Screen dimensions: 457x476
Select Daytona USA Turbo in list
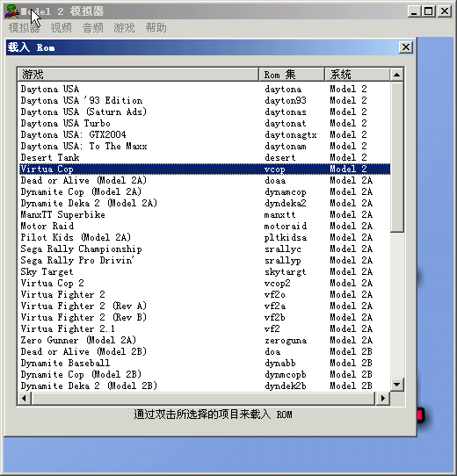pos(205,123)
